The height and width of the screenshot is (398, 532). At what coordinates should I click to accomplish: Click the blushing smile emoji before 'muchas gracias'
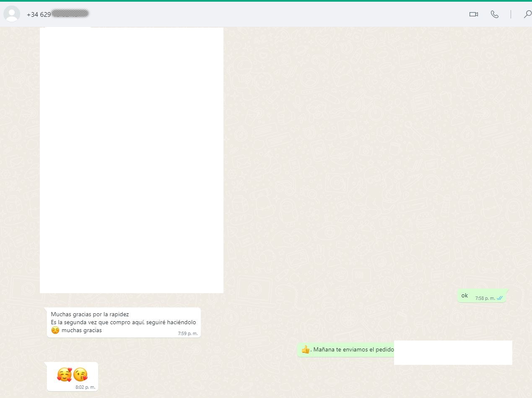[x=55, y=330]
